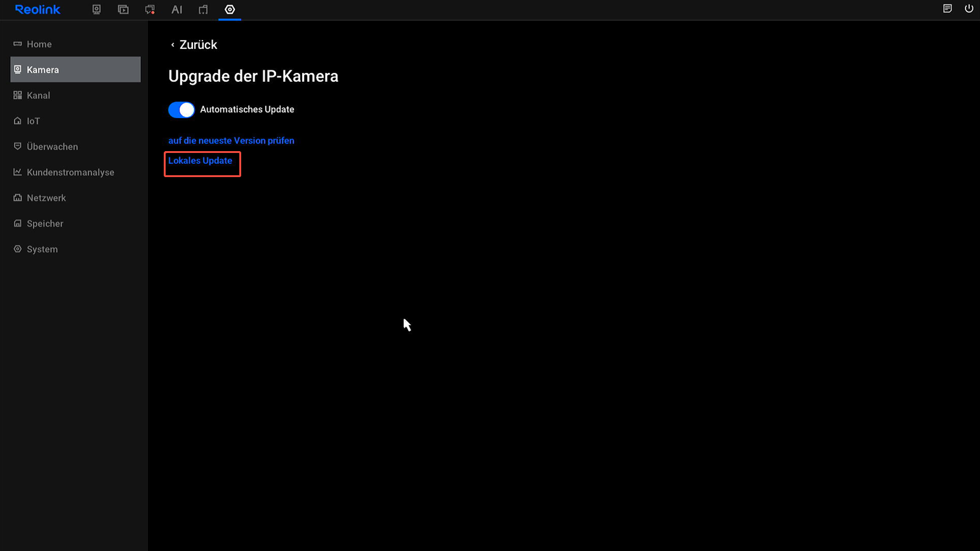Disable the Automatisches Update toggle
The height and width of the screenshot is (551, 980).
coord(182,110)
